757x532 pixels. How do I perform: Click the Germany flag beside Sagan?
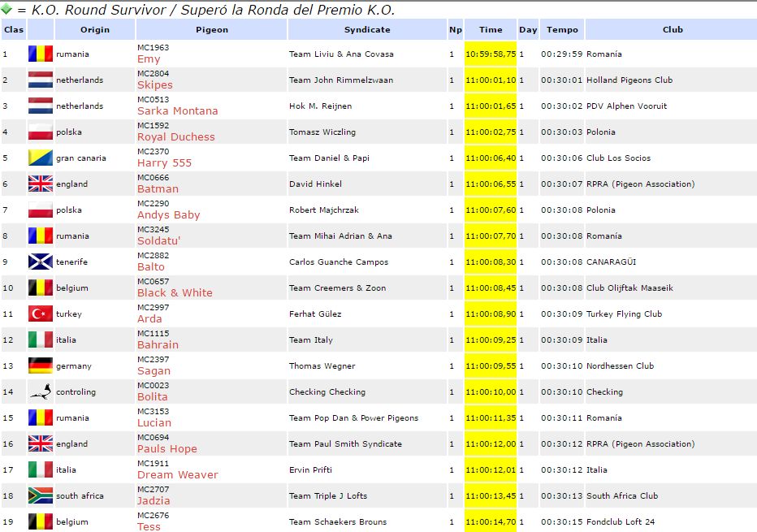[41, 366]
